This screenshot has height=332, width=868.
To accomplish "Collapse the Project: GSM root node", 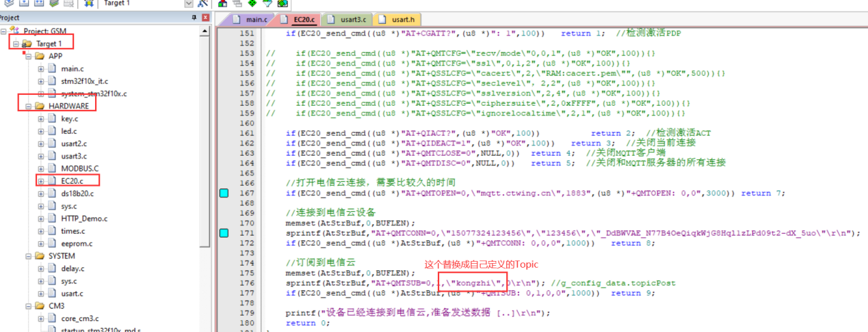I will (x=4, y=31).
